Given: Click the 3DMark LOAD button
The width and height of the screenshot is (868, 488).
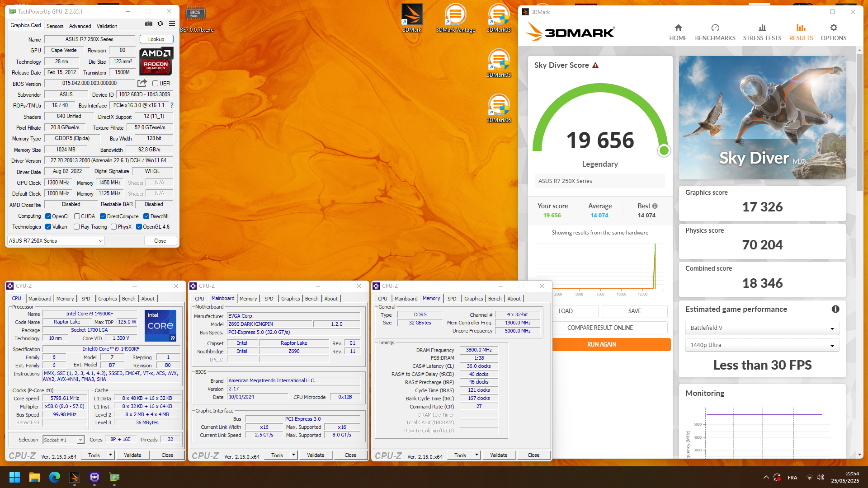Looking at the screenshot, I should (x=565, y=311).
